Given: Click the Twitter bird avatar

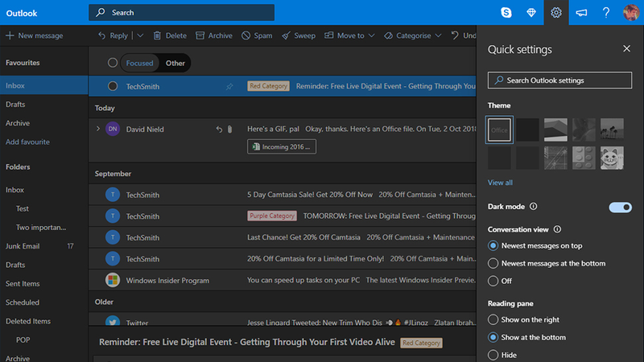Looking at the screenshot, I should pos(113,321).
